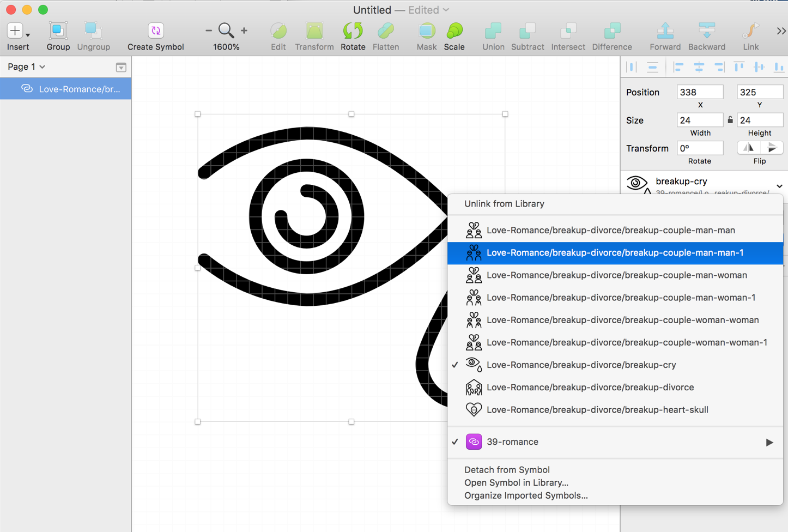The image size is (788, 532).
Task: Zoom in with the plus magnifier button
Action: [x=244, y=31]
